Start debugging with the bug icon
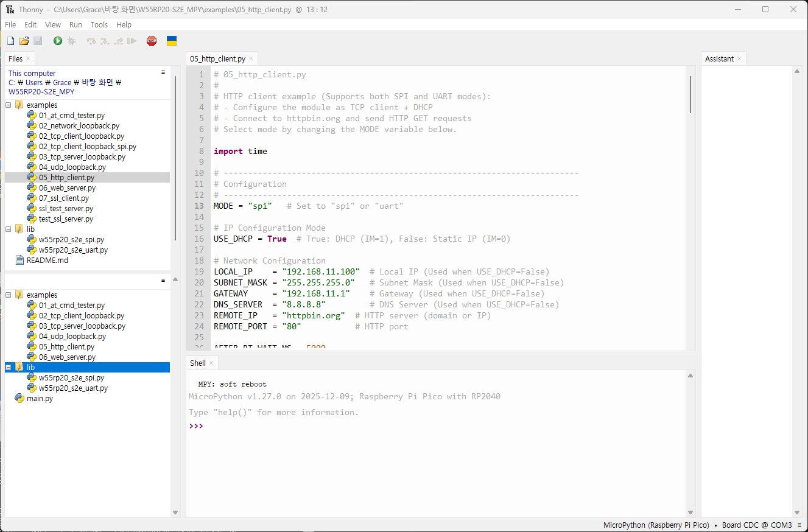 (71, 41)
